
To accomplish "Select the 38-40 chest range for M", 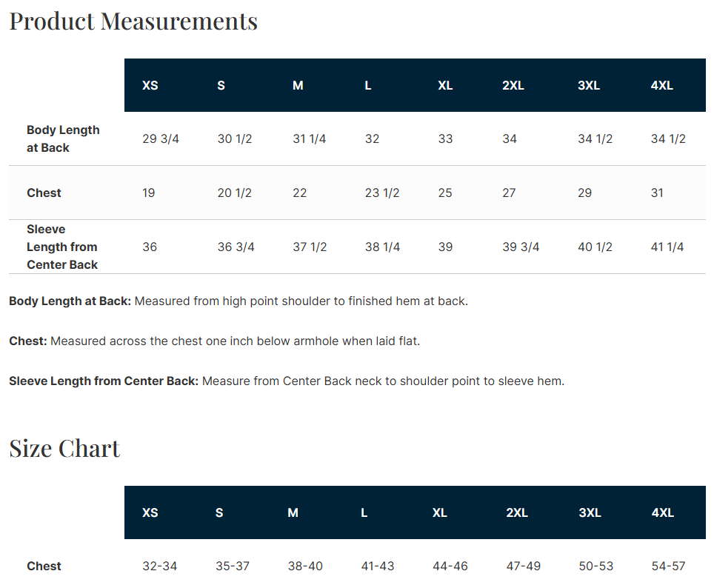I will pyautogui.click(x=305, y=566).
